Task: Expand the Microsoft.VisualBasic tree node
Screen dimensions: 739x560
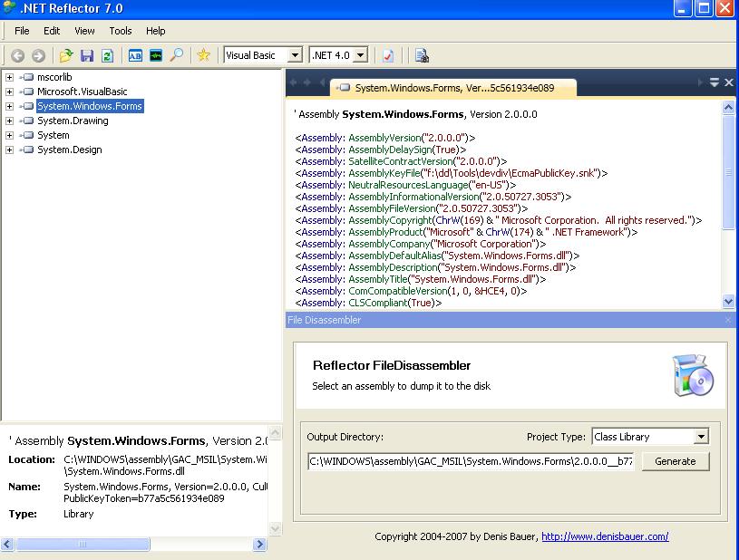Action: [9, 92]
